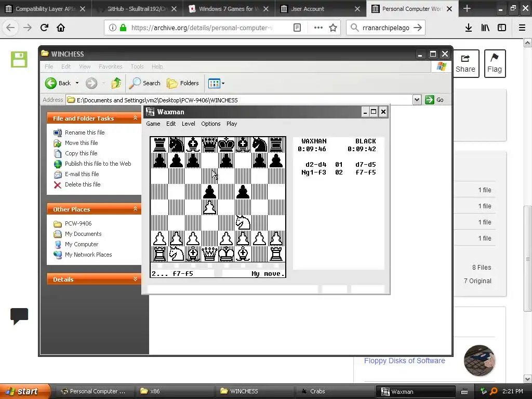Open the Options menu in Waxman

coord(211,124)
